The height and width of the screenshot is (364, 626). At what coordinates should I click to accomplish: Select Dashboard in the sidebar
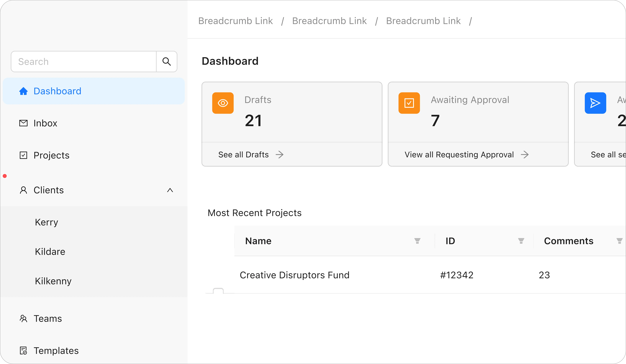[57, 91]
